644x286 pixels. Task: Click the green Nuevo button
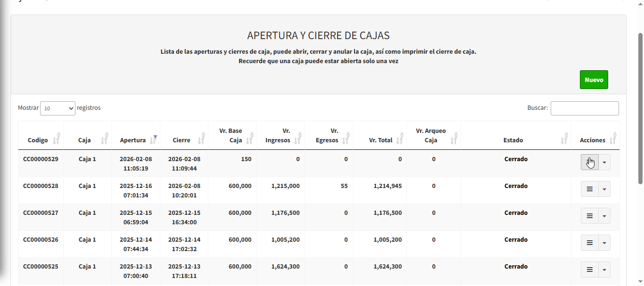click(x=594, y=80)
